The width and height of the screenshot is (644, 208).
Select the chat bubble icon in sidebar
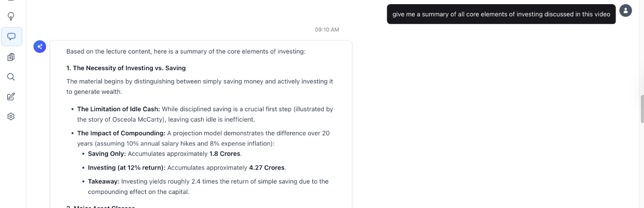[11, 36]
